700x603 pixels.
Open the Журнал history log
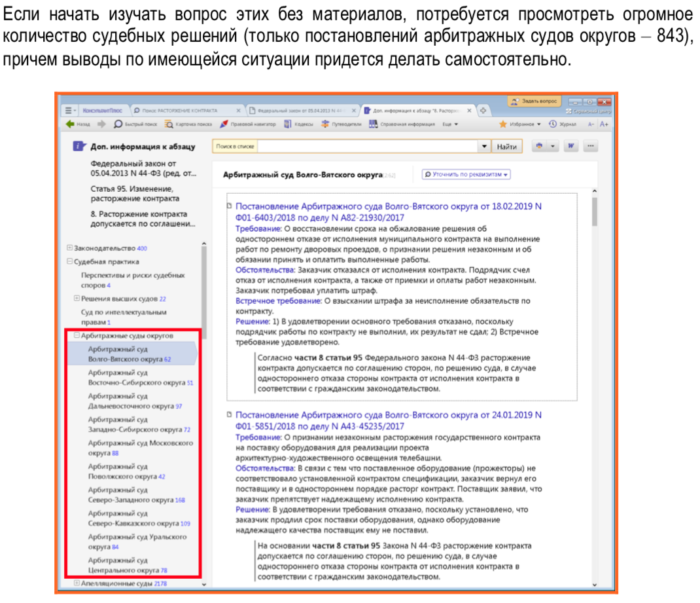click(x=563, y=124)
